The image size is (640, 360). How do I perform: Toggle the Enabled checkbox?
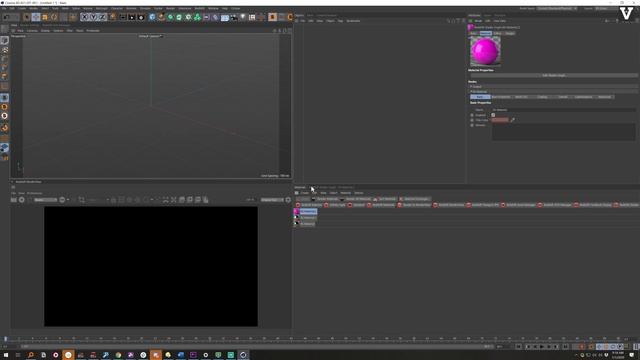pyautogui.click(x=493, y=115)
